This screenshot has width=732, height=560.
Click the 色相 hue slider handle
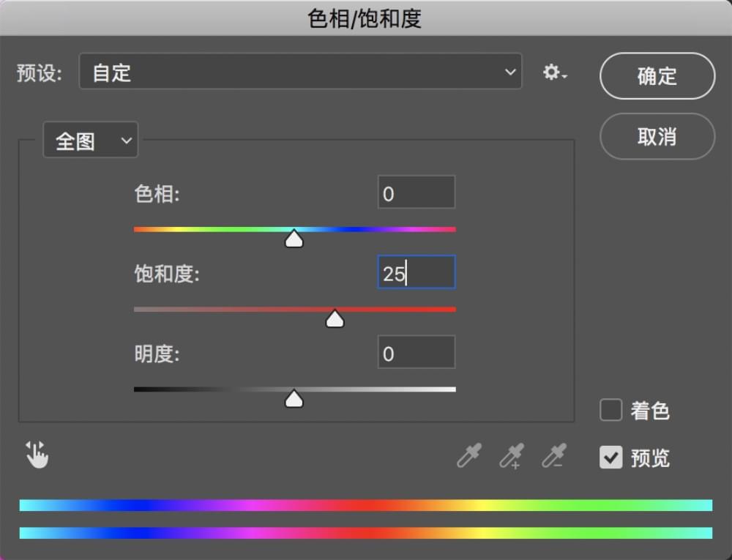coord(294,239)
